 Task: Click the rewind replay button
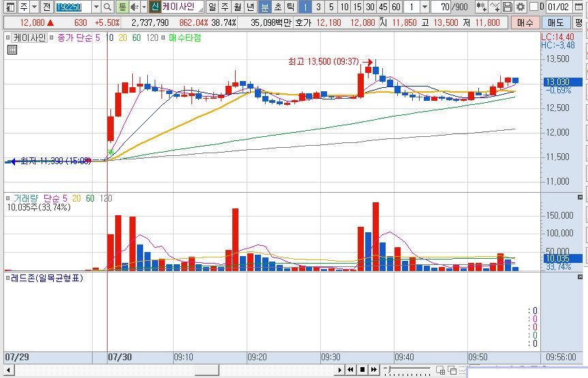pos(350,370)
